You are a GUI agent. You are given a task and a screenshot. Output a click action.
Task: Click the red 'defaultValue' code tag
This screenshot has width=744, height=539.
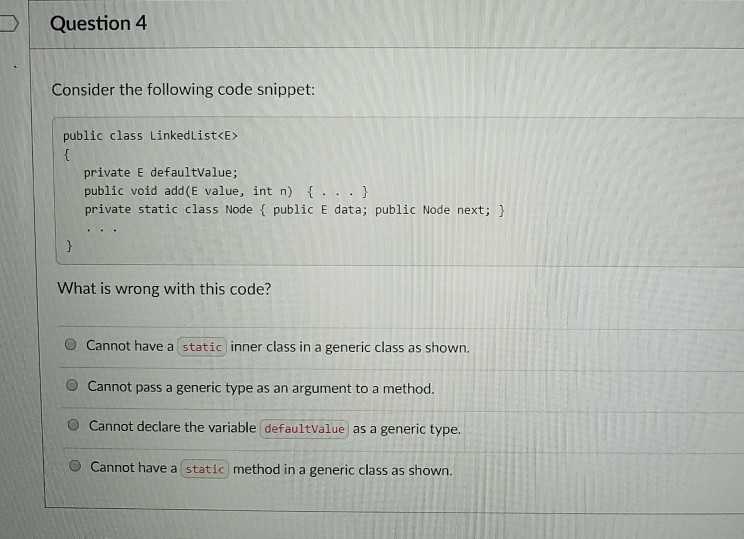coord(304,429)
